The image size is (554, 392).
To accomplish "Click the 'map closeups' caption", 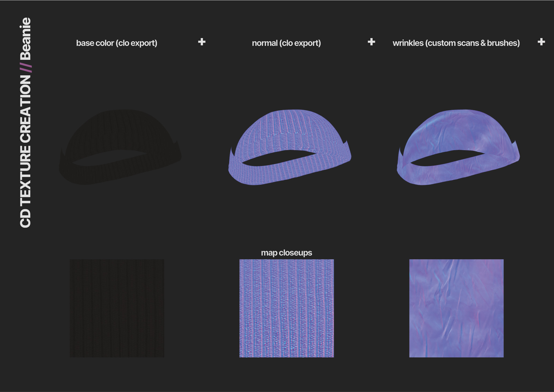I will click(287, 253).
